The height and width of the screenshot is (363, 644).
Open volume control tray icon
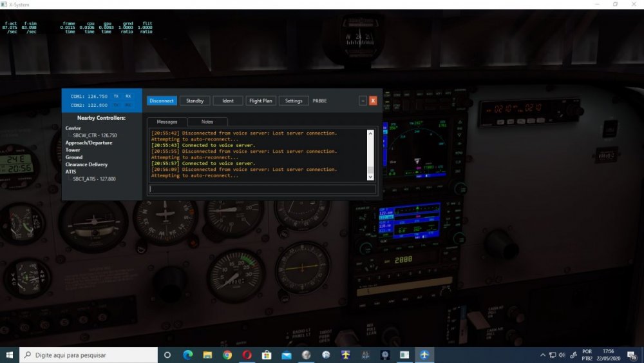pyautogui.click(x=562, y=355)
